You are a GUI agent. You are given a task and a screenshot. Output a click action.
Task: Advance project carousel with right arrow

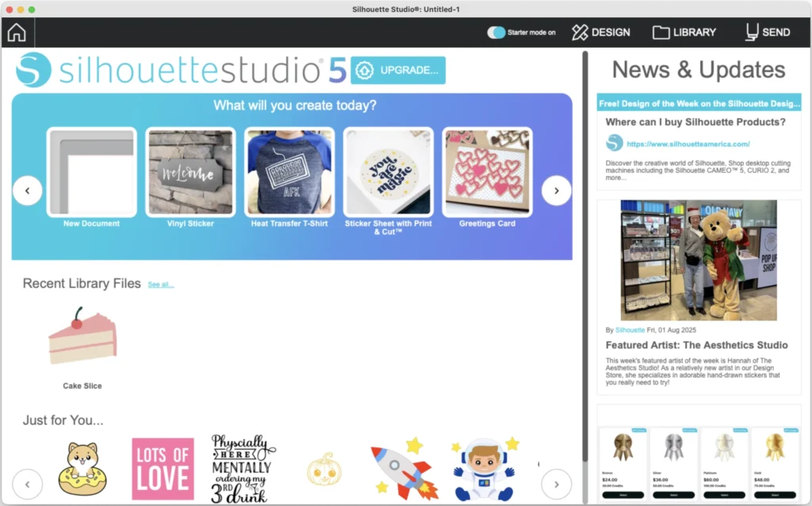point(556,190)
